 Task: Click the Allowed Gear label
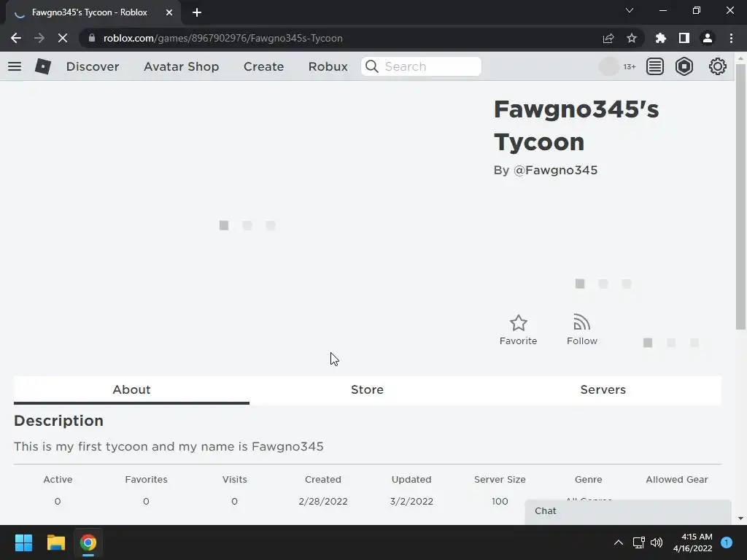tap(677, 480)
